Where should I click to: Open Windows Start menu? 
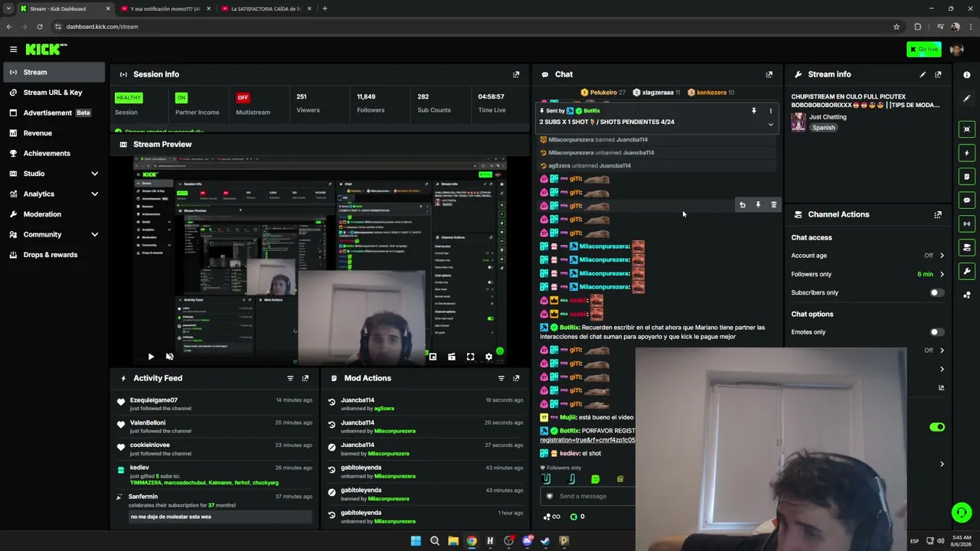pyautogui.click(x=416, y=541)
